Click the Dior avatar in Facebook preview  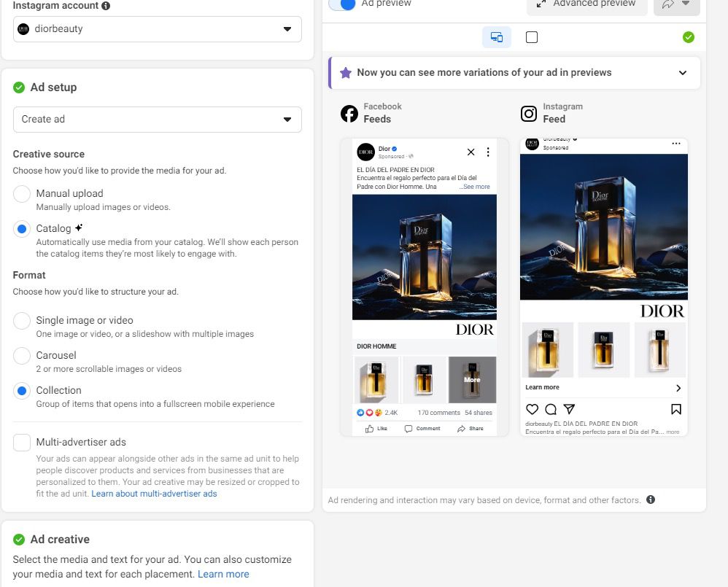pyautogui.click(x=366, y=152)
